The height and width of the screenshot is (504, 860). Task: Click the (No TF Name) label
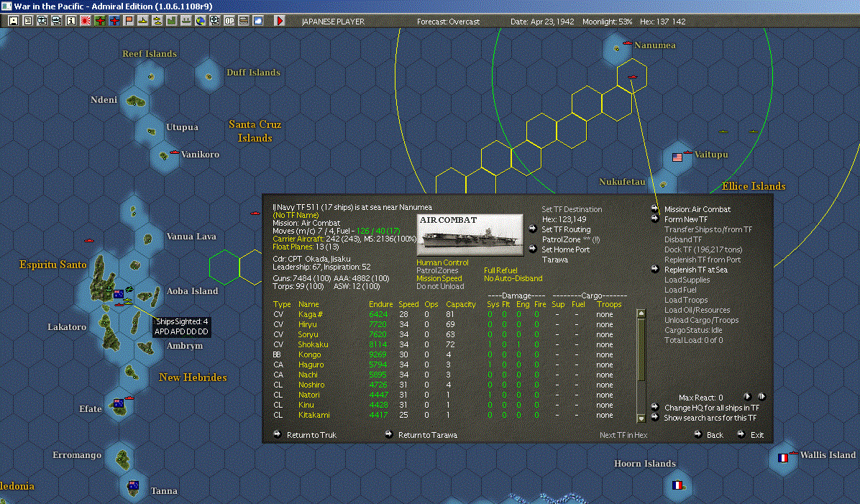(296, 216)
